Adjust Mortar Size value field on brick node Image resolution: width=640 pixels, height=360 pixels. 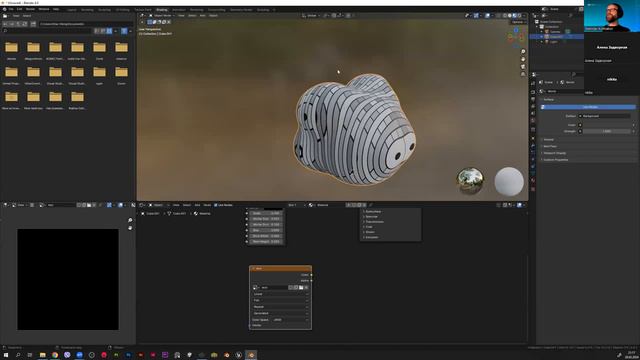(266, 219)
